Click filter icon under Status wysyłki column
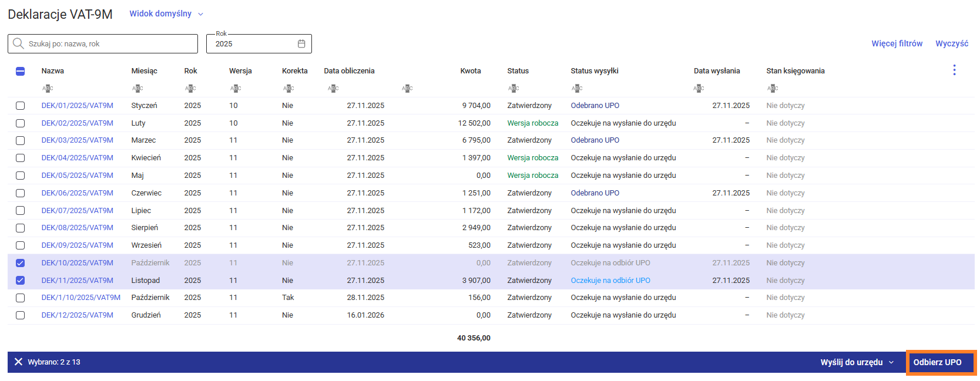Image resolution: width=980 pixels, height=381 pixels. click(577, 89)
